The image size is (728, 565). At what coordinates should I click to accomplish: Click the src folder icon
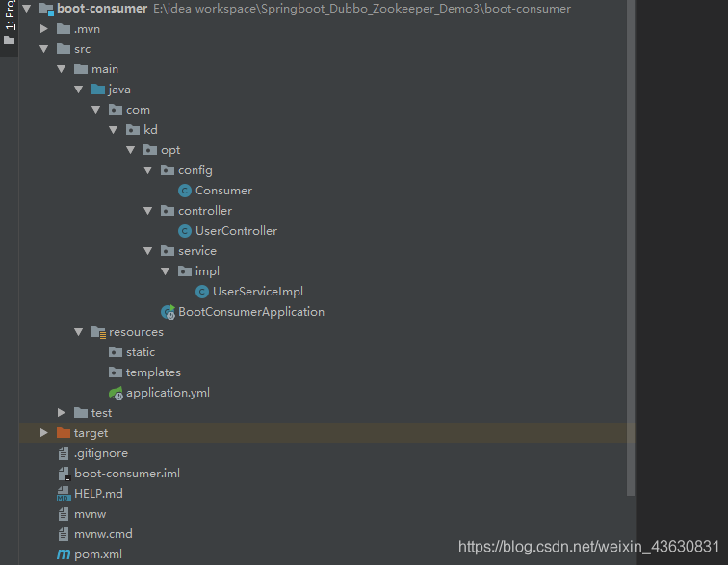[x=64, y=49]
